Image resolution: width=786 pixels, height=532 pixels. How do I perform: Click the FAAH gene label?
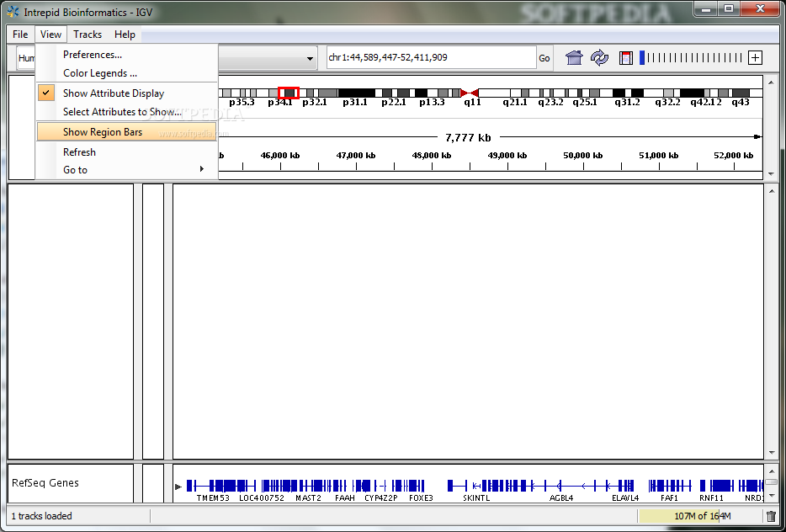(x=345, y=497)
